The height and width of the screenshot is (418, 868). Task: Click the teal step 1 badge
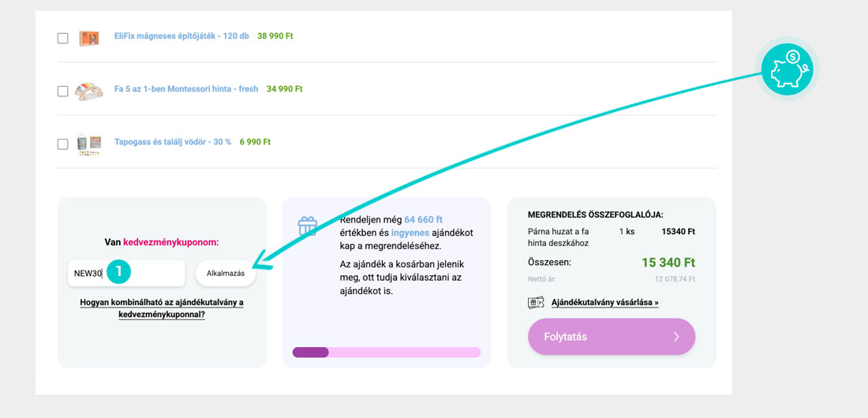click(x=119, y=272)
